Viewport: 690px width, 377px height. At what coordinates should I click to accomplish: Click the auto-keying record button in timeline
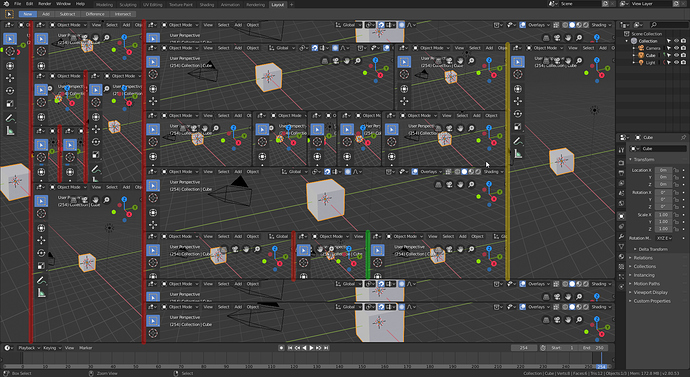click(282, 348)
